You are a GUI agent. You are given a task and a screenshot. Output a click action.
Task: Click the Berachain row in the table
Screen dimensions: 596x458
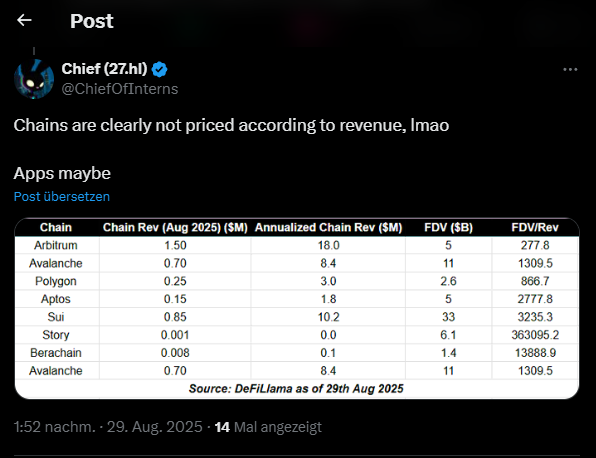(297, 353)
